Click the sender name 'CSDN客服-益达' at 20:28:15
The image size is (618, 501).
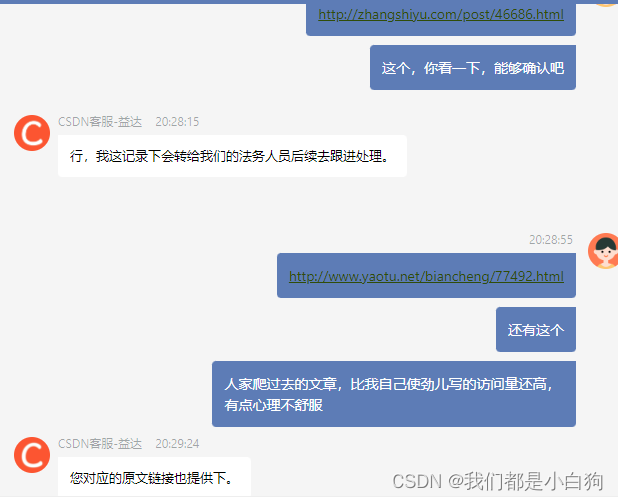tap(100, 122)
